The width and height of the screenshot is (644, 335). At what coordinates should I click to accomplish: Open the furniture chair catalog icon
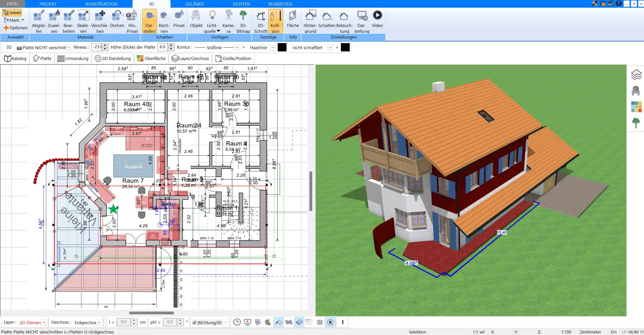pyautogui.click(x=636, y=91)
